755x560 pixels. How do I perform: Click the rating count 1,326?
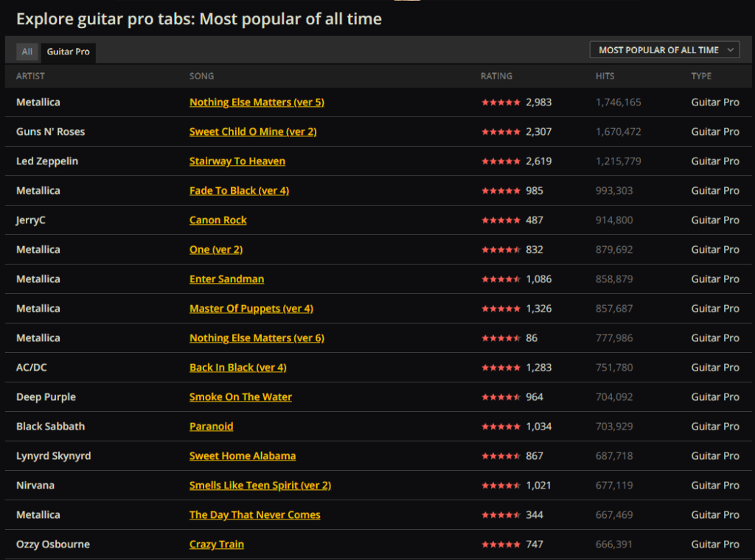click(539, 309)
